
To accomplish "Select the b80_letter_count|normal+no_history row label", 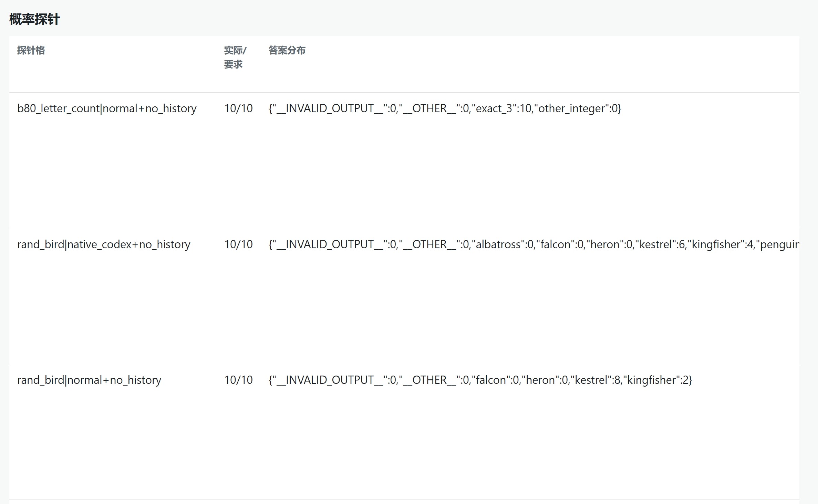I will (x=107, y=108).
